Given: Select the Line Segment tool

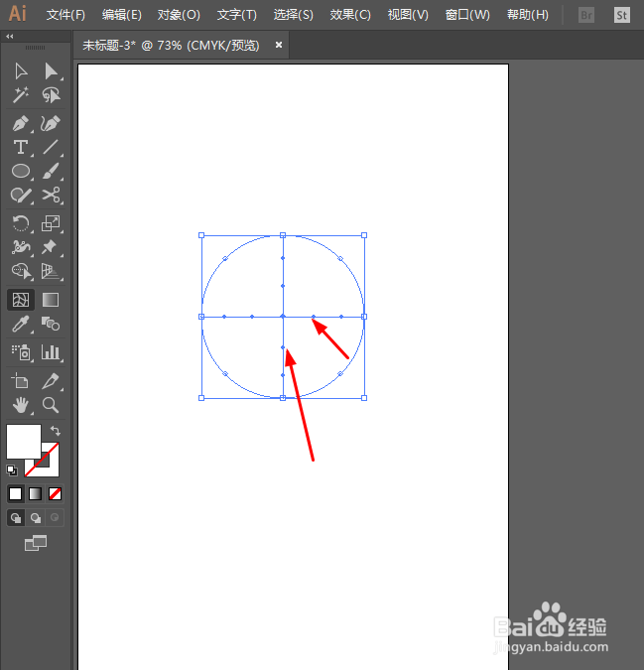Looking at the screenshot, I should click(x=51, y=148).
